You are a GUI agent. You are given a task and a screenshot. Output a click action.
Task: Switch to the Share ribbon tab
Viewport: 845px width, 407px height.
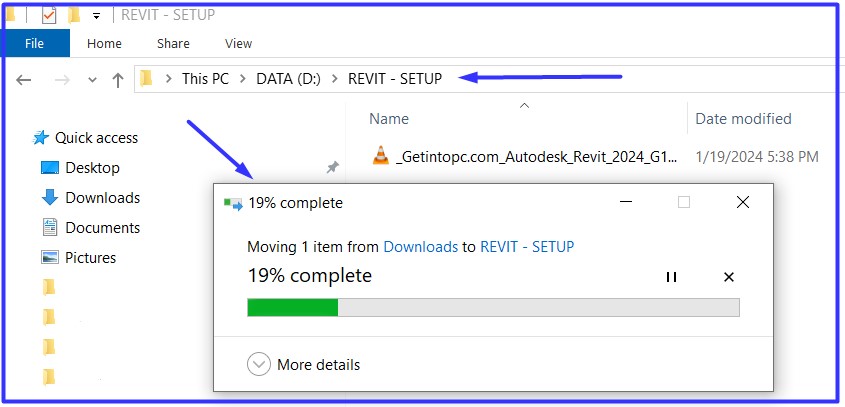[x=173, y=44]
